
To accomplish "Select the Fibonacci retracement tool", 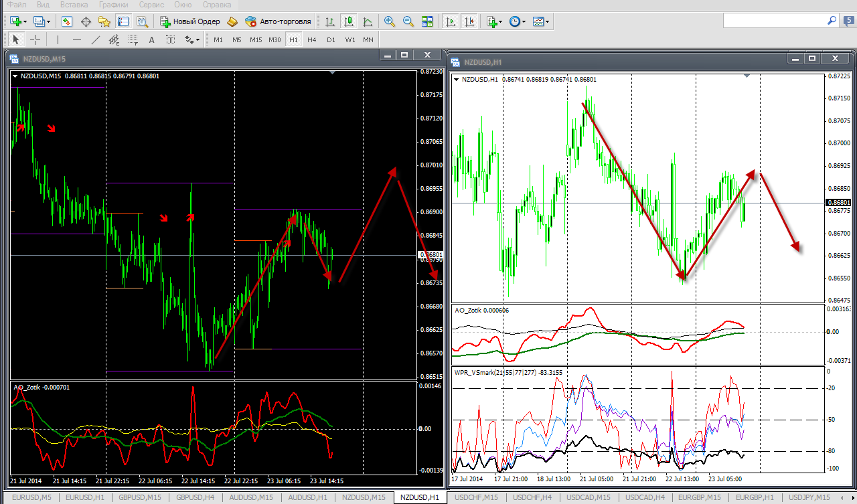I will pos(133,39).
